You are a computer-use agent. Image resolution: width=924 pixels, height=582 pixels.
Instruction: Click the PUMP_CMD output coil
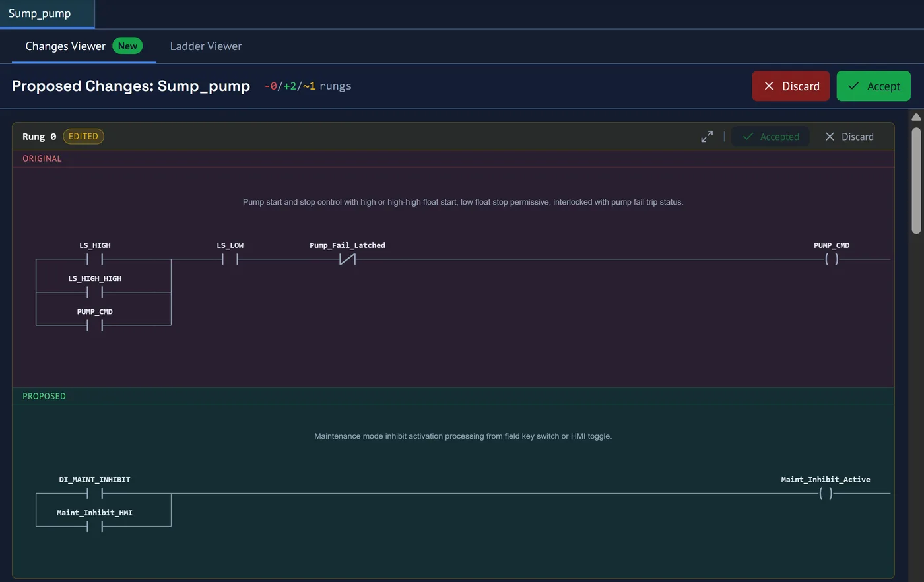[x=832, y=259]
